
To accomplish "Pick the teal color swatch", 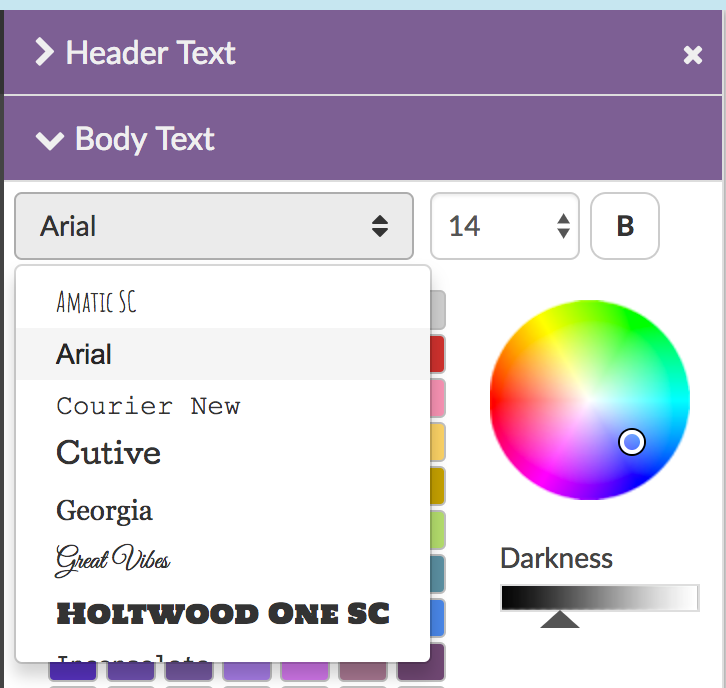I will click(x=438, y=574).
